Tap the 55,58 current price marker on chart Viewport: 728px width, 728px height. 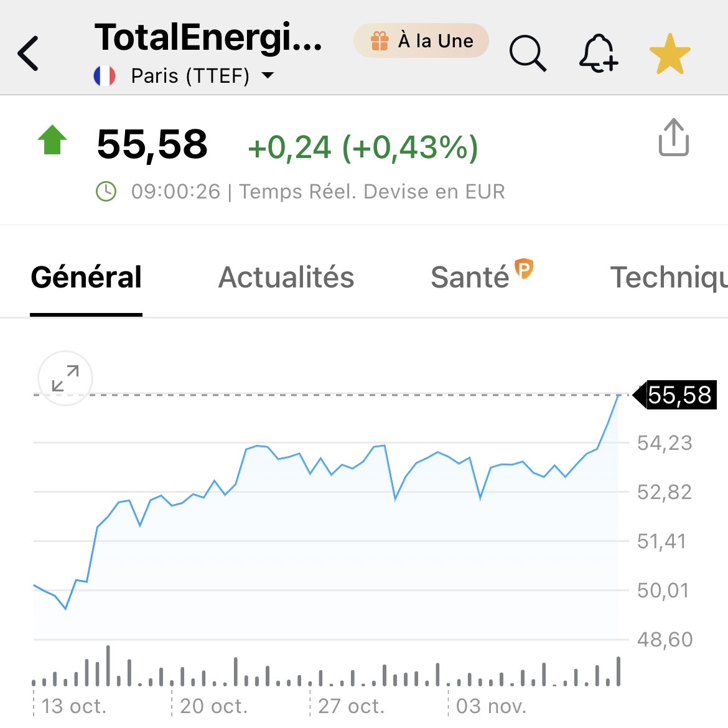click(679, 395)
